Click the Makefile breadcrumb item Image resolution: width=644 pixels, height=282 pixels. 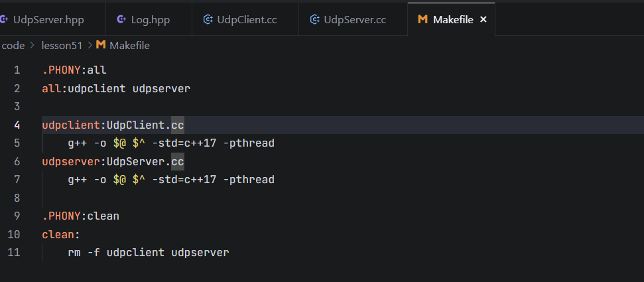129,46
